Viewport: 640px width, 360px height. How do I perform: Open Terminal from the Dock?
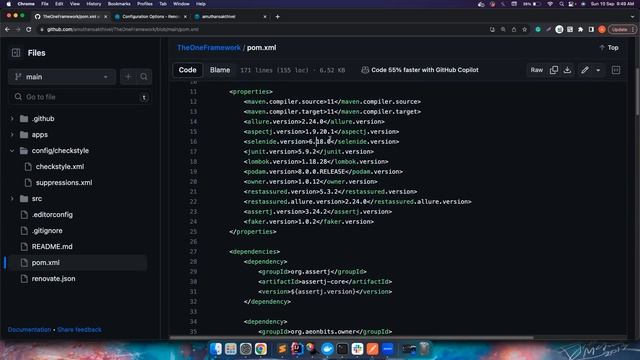click(x=342, y=349)
